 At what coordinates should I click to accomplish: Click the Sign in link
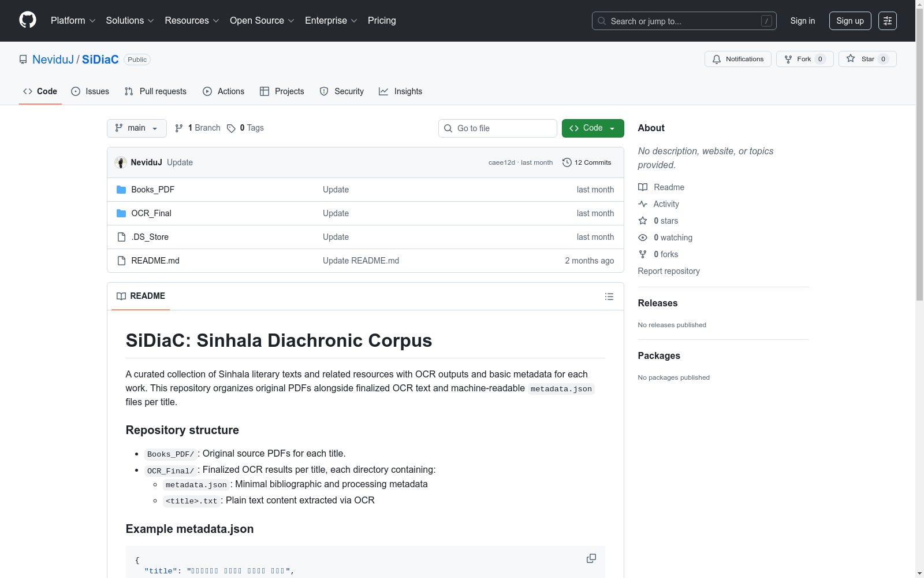pos(803,21)
